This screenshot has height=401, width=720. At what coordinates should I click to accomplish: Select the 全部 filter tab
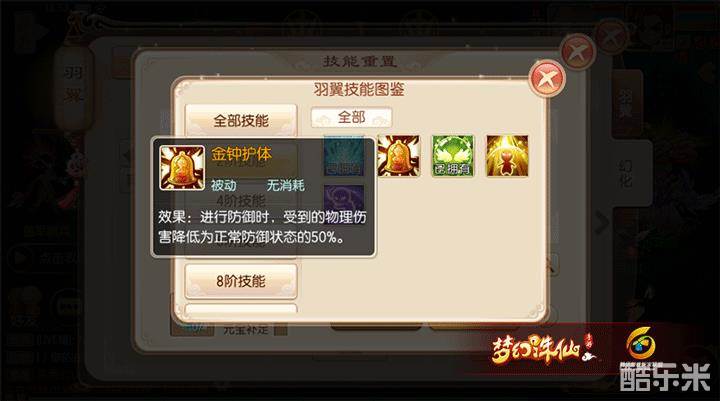point(351,118)
